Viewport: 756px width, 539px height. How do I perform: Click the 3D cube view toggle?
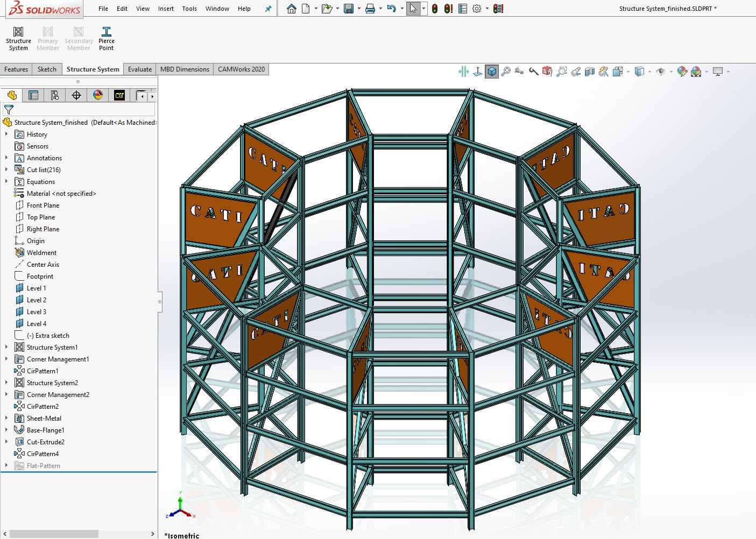tap(492, 72)
